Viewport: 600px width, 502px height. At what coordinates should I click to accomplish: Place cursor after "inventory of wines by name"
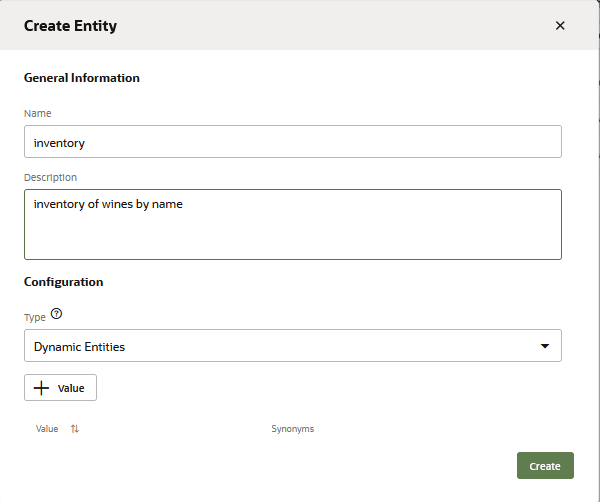(184, 205)
